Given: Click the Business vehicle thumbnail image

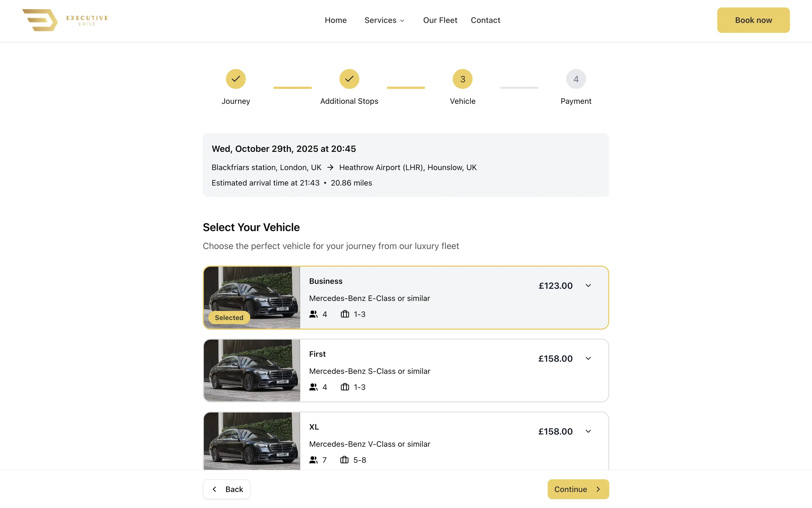Looking at the screenshot, I should 251,297.
